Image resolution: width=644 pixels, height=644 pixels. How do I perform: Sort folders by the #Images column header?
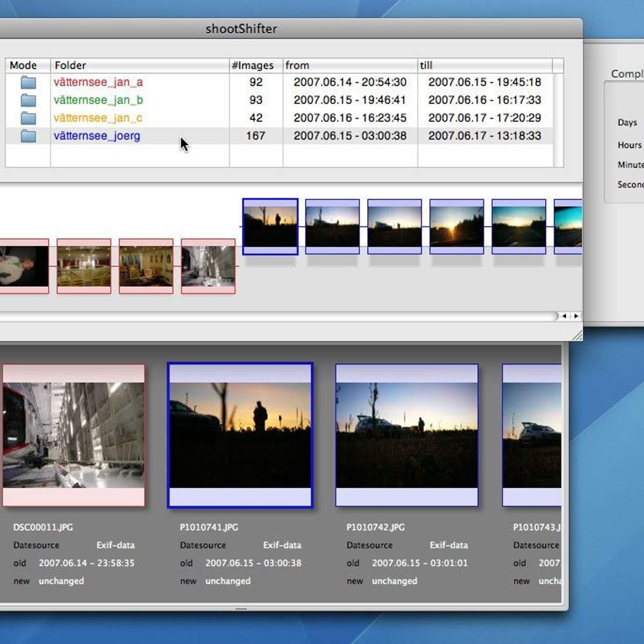click(253, 65)
